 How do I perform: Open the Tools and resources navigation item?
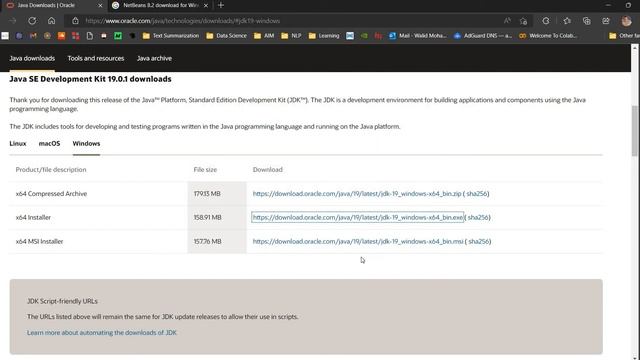[96, 58]
